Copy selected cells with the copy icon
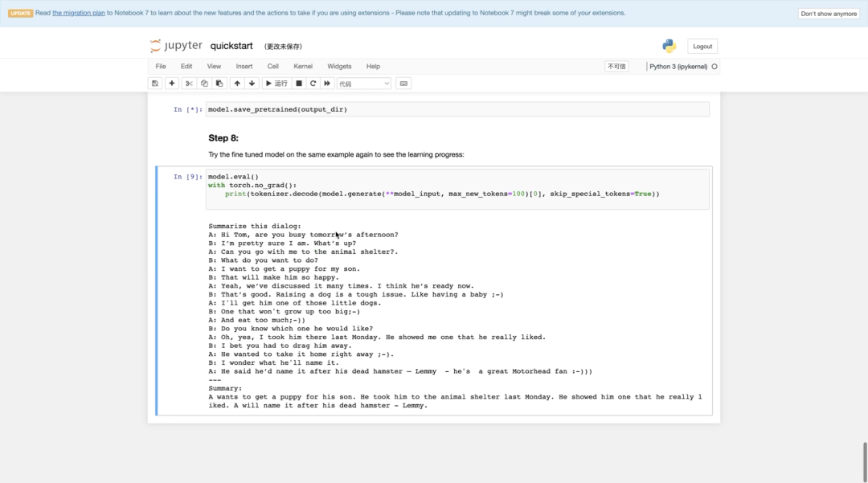The image size is (868, 483). [204, 84]
